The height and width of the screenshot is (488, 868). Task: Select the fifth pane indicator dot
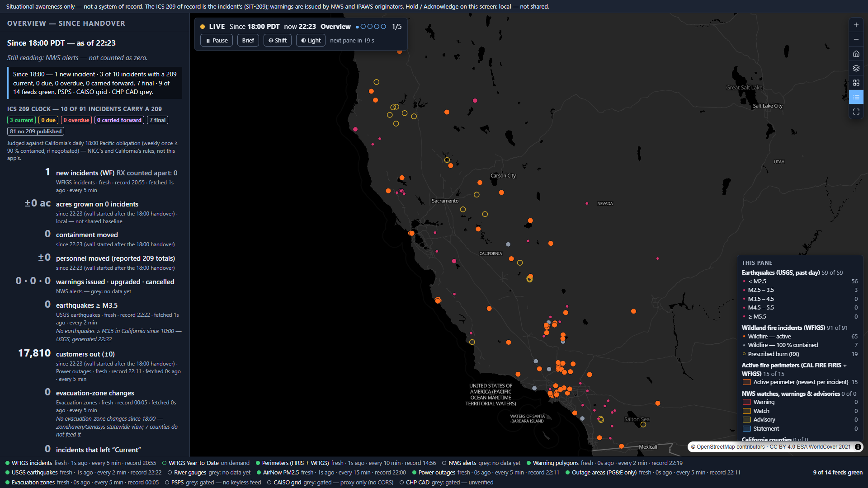383,27
